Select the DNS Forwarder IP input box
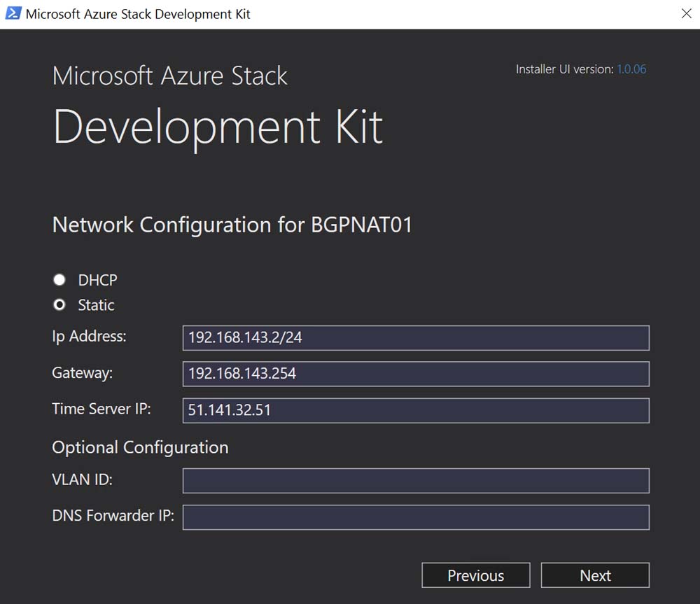 (x=415, y=517)
